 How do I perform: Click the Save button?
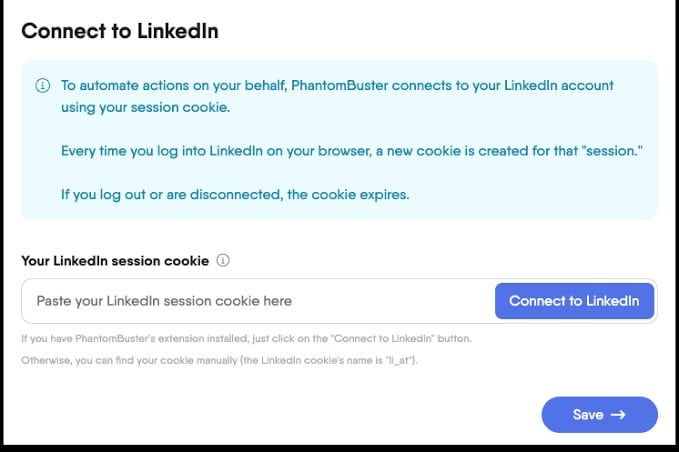[599, 415]
